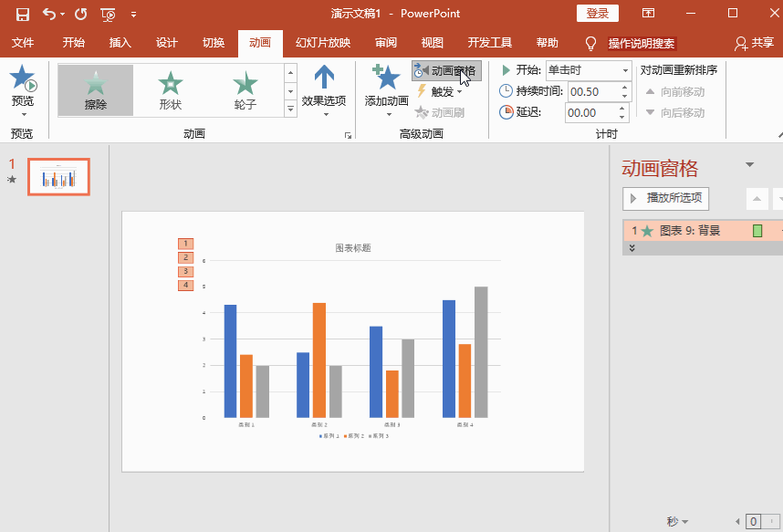Open the 秒 seconds zoom dropdown
This screenshot has height=532, width=783.
pyautogui.click(x=678, y=522)
